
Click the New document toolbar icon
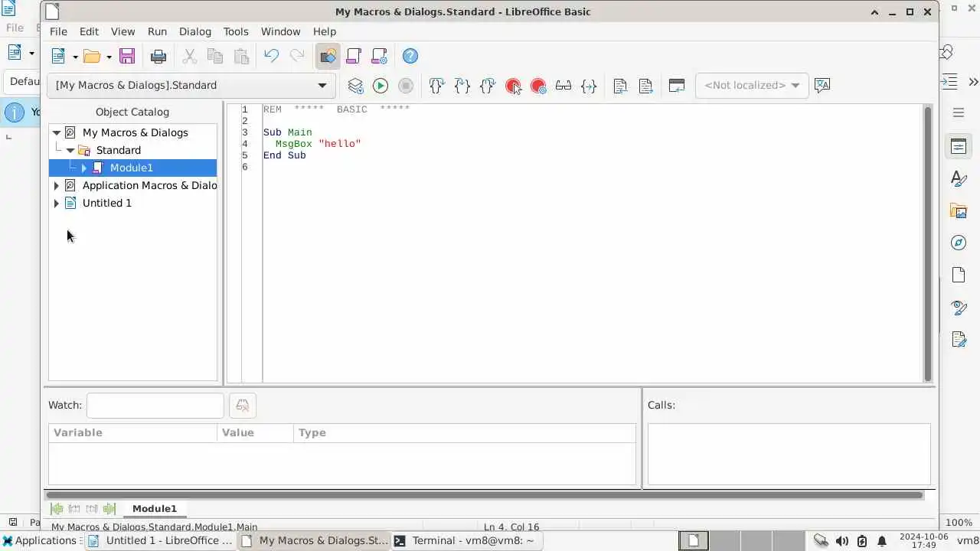click(58, 56)
